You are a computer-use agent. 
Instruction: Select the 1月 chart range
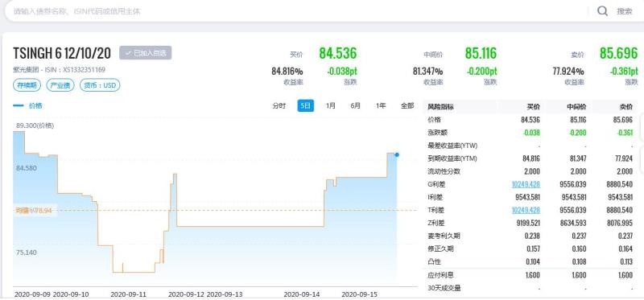point(330,106)
